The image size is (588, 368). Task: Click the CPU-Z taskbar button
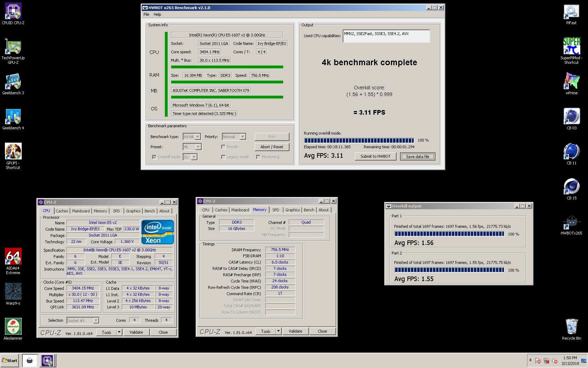tap(47, 360)
